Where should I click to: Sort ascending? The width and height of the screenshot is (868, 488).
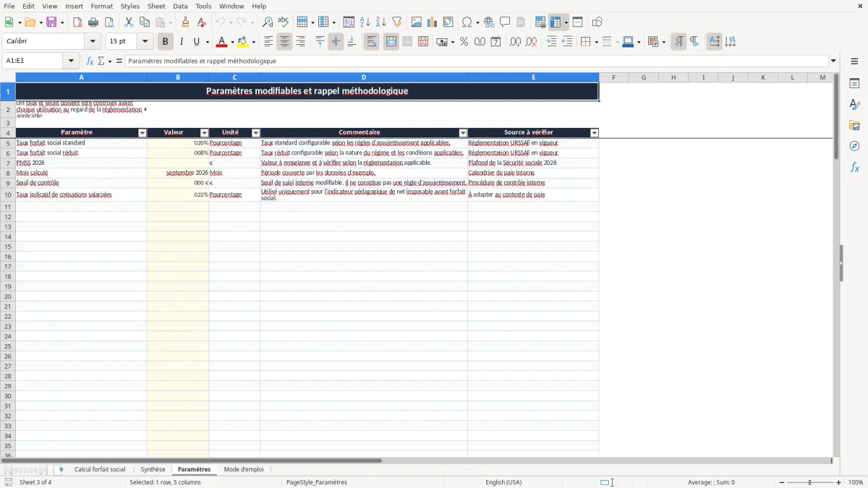pyautogui.click(x=365, y=22)
